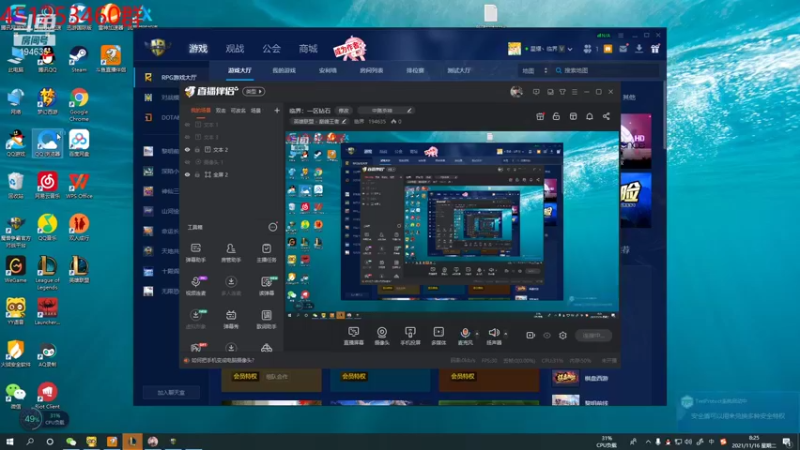Add 摄像头 camera source
Viewport: 800px width, 450px height.
(382, 336)
